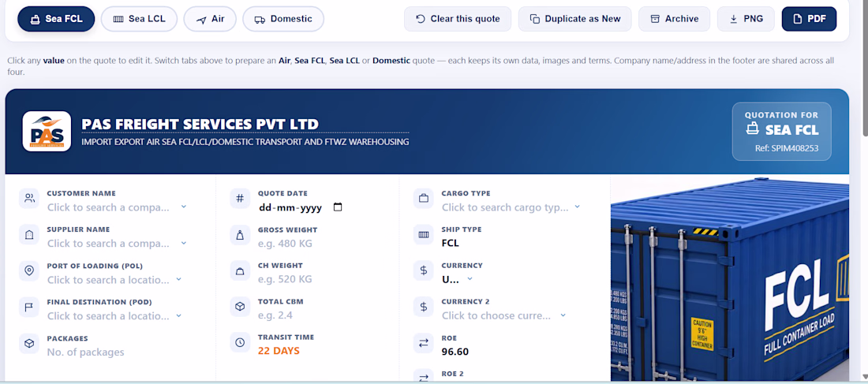Edit the ROE value 96.60
Image resolution: width=868 pixels, height=384 pixels.
(455, 352)
